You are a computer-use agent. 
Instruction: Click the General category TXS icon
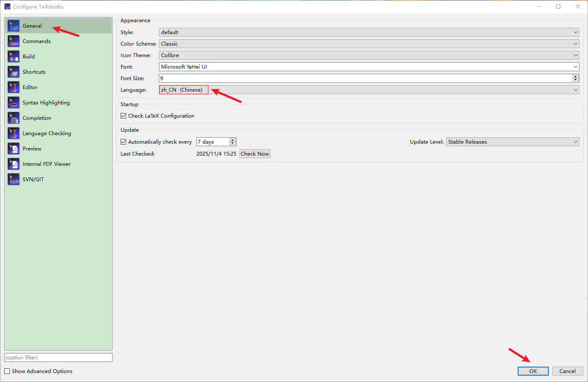click(x=14, y=26)
